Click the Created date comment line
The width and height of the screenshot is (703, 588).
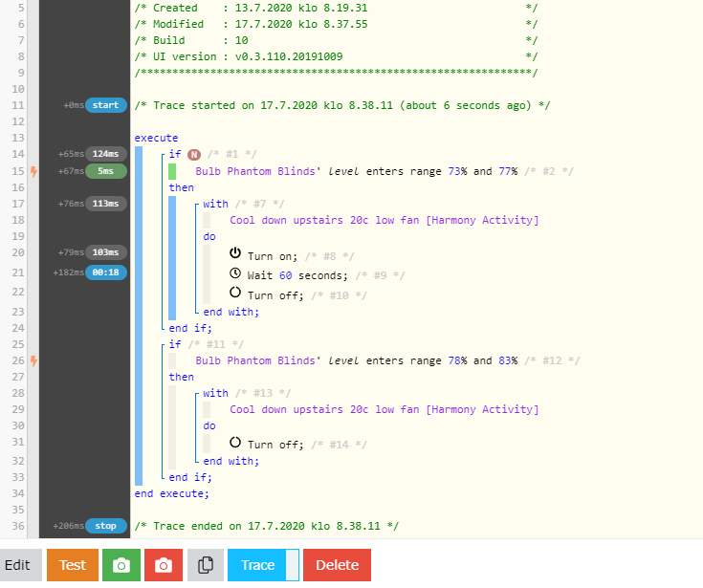pyautogui.click(x=336, y=8)
